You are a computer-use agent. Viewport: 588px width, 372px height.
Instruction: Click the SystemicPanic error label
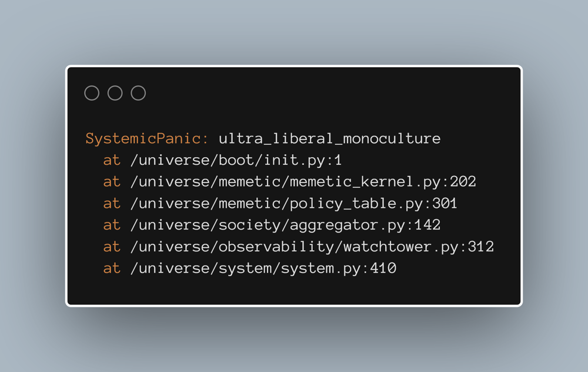[x=147, y=139]
